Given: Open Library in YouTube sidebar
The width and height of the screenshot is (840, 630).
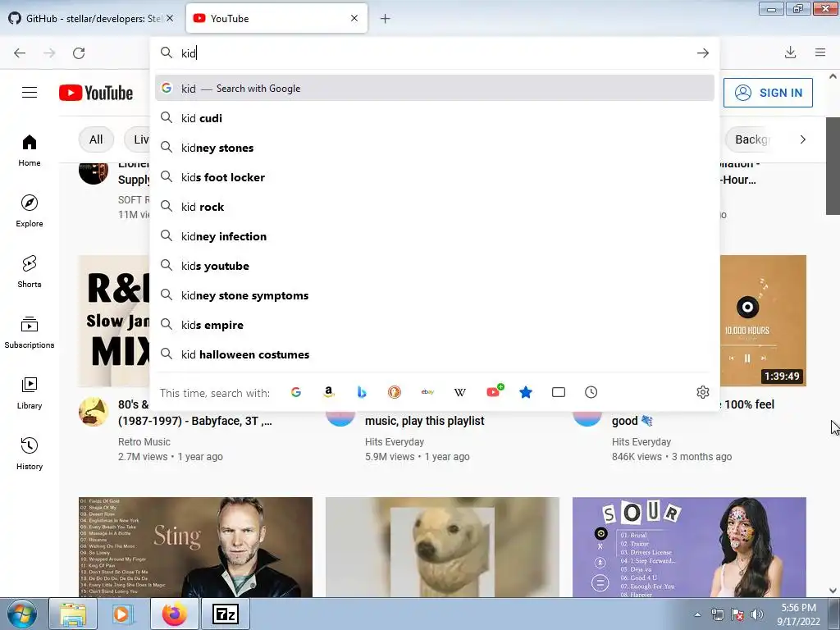Looking at the screenshot, I should click(30, 393).
